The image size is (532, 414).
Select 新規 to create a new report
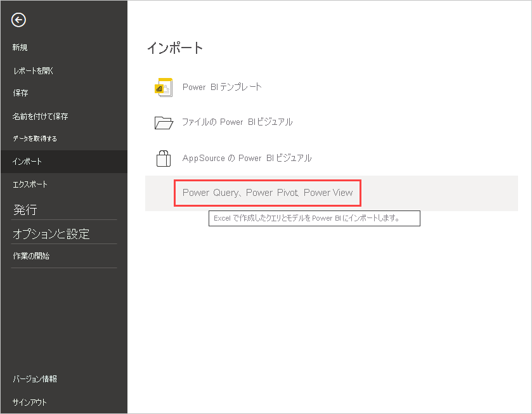[20, 47]
